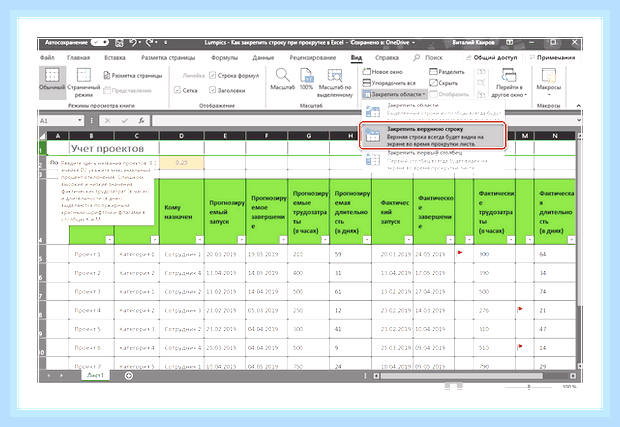Viewport: 620px width, 427px height.
Task: Switch to the Формулы ribbon tab
Action: click(224, 58)
